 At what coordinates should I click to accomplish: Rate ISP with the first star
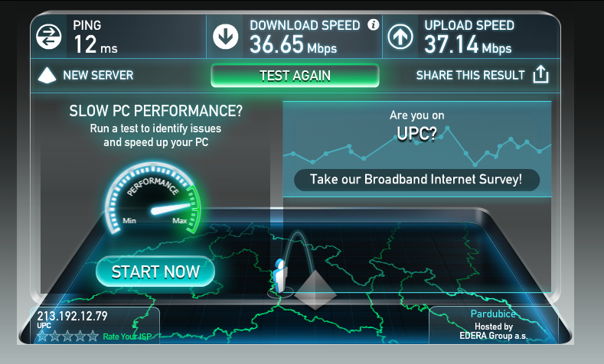pos(42,336)
